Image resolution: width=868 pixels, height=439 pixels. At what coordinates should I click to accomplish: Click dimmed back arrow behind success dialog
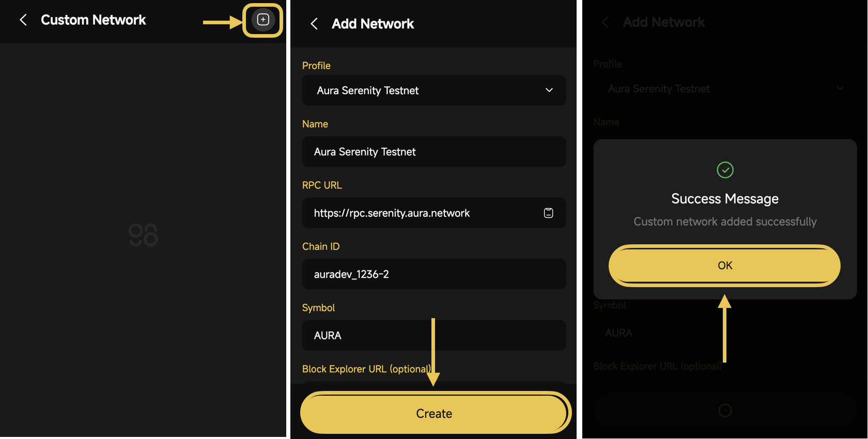[606, 22]
